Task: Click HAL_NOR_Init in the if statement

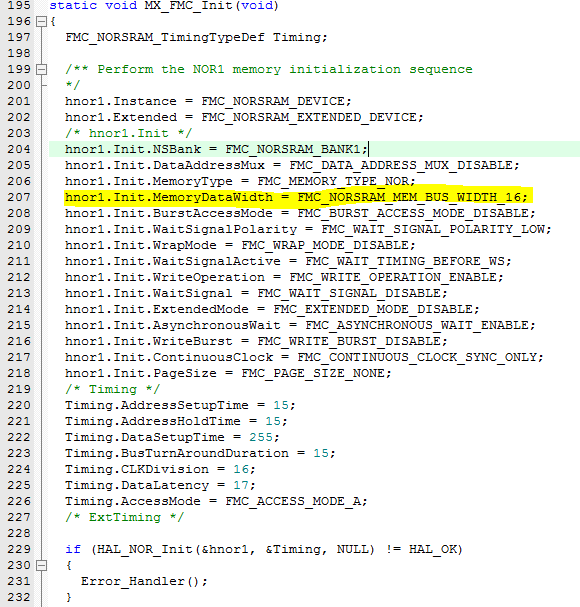Action: tap(145, 549)
